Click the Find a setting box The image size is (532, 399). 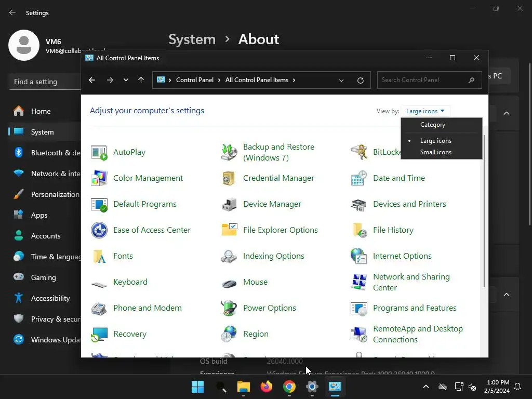[x=45, y=82]
